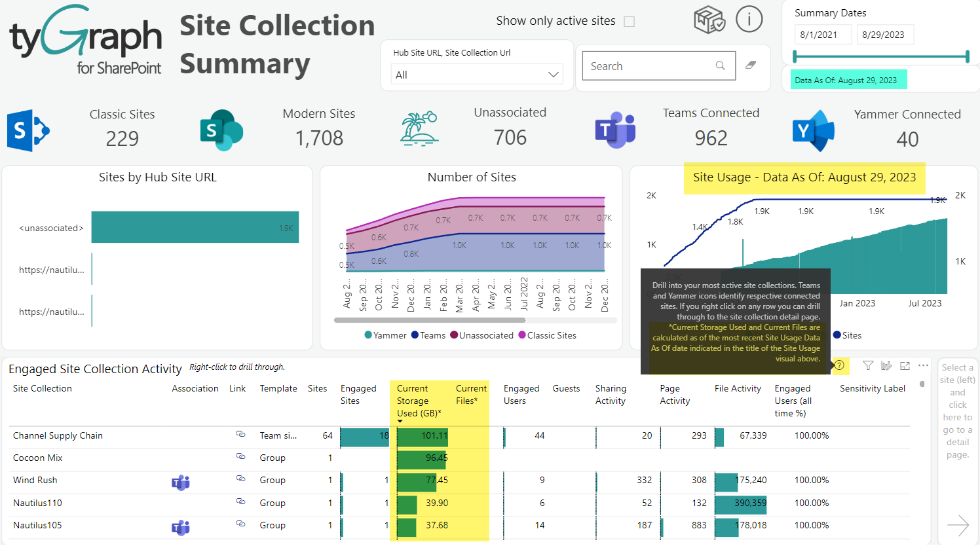
Task: Click the link icon on the Cocoon Mix row
Action: (x=240, y=458)
